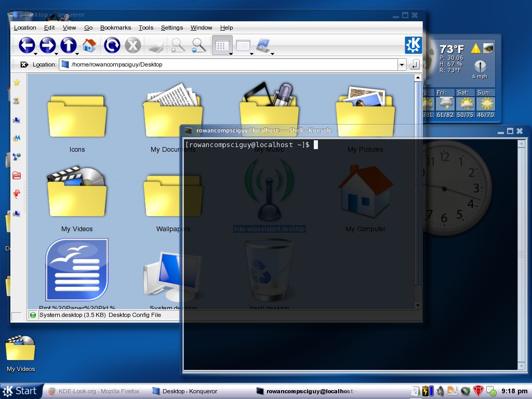Viewport: 532px width, 399px height.
Task: Open the Tools menu
Action: [x=146, y=28]
